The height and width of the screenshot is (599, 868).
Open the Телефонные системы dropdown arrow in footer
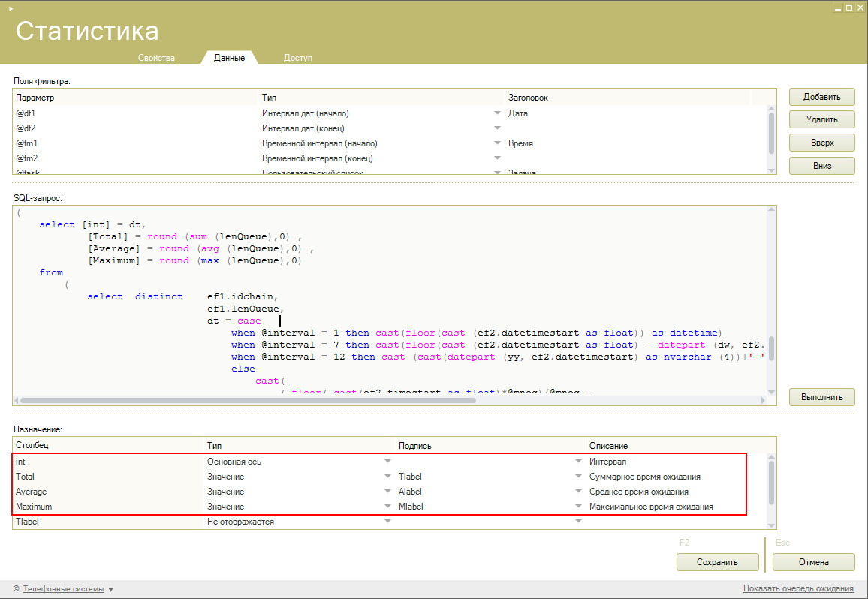click(111, 590)
